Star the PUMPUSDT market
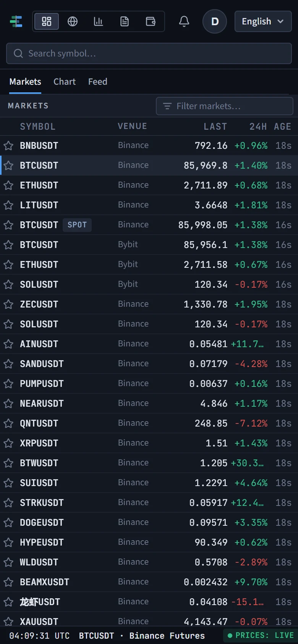This screenshot has height=644, width=298. point(8,384)
